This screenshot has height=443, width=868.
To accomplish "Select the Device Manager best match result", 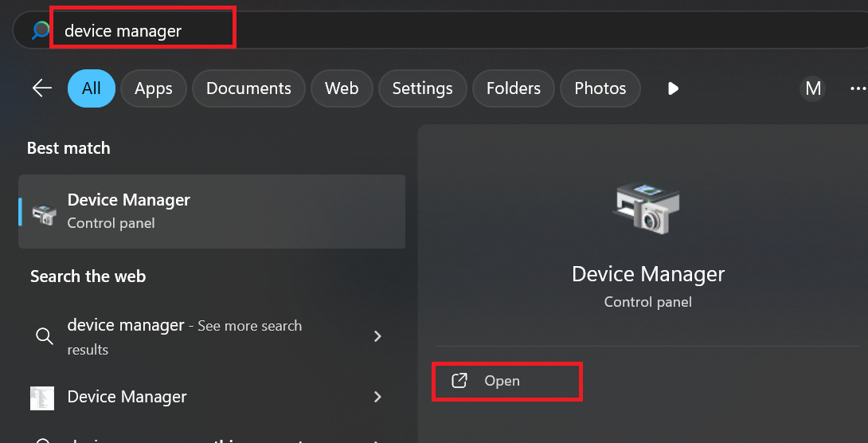I will click(212, 211).
